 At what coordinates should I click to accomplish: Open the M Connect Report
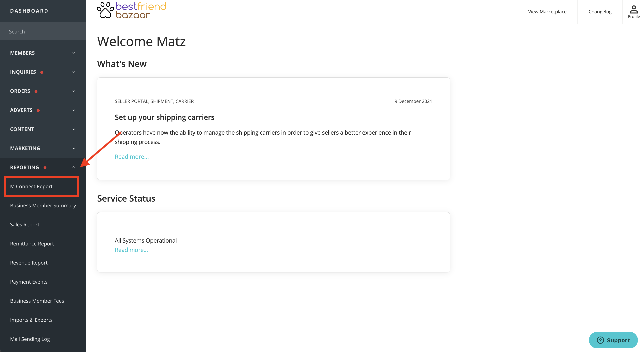[31, 186]
